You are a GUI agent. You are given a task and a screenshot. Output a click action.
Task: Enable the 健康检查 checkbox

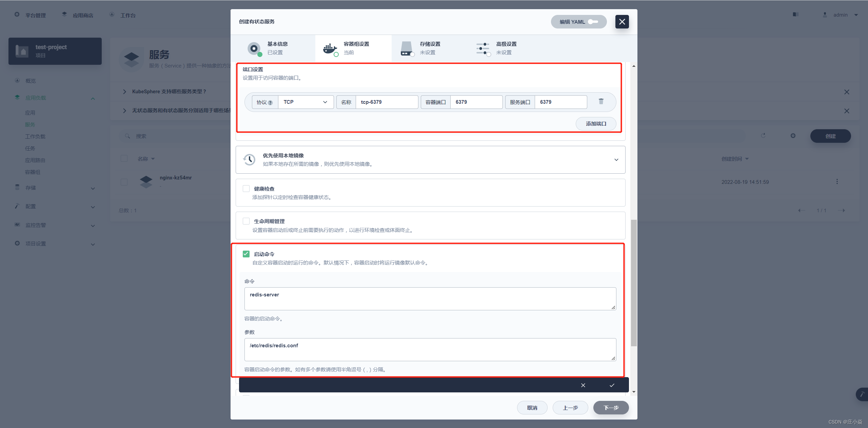(246, 189)
